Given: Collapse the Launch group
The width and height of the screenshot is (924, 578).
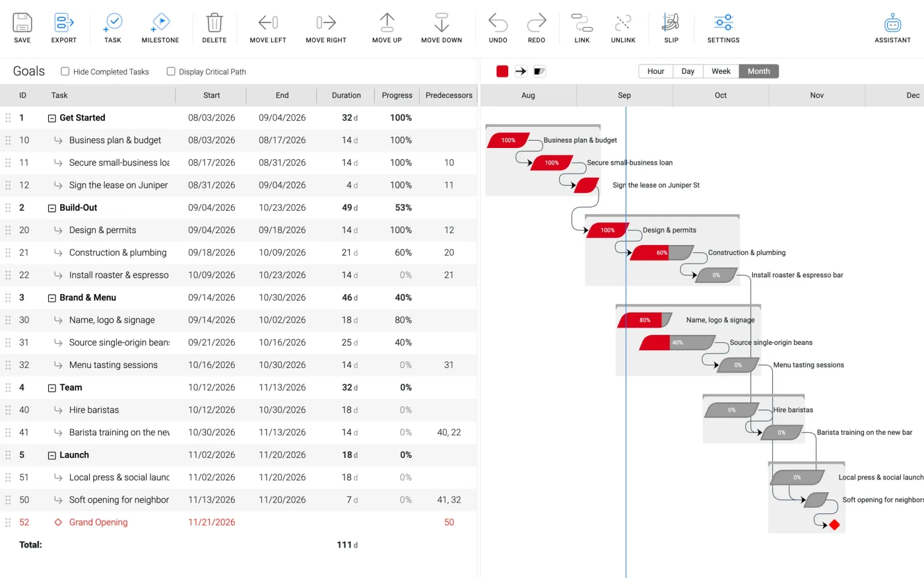Looking at the screenshot, I should coord(51,455).
